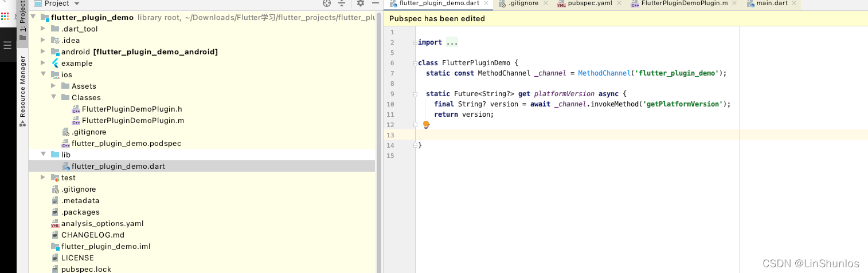Image resolution: width=868 pixels, height=273 pixels.
Task: Select the .packages file
Action: click(x=80, y=212)
